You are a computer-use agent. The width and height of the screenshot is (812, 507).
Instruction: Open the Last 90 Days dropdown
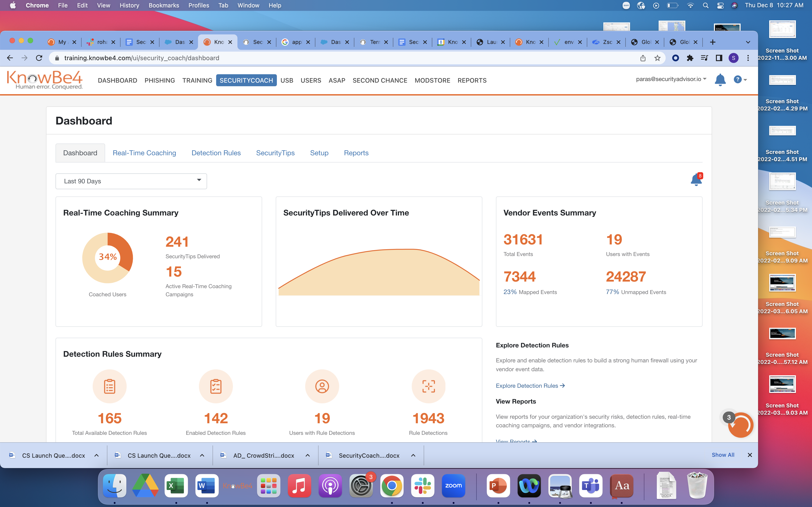point(131,181)
